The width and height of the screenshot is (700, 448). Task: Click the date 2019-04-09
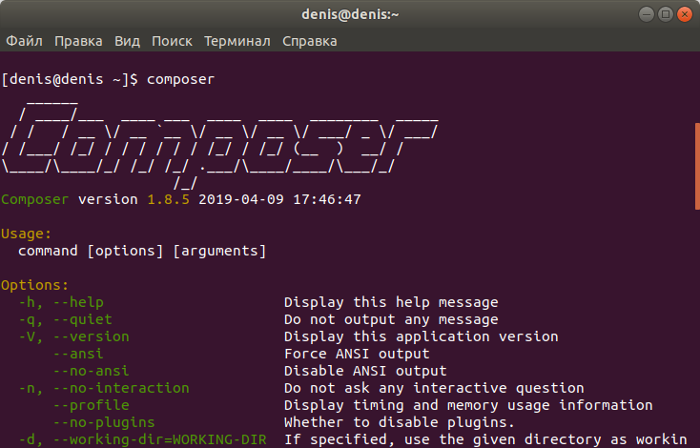241,199
